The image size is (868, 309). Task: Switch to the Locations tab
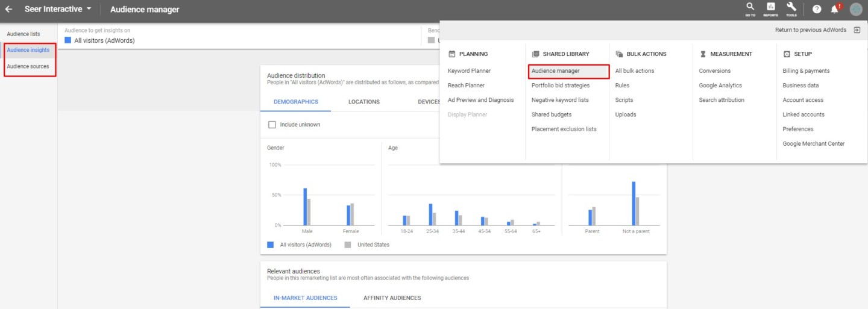tap(363, 102)
